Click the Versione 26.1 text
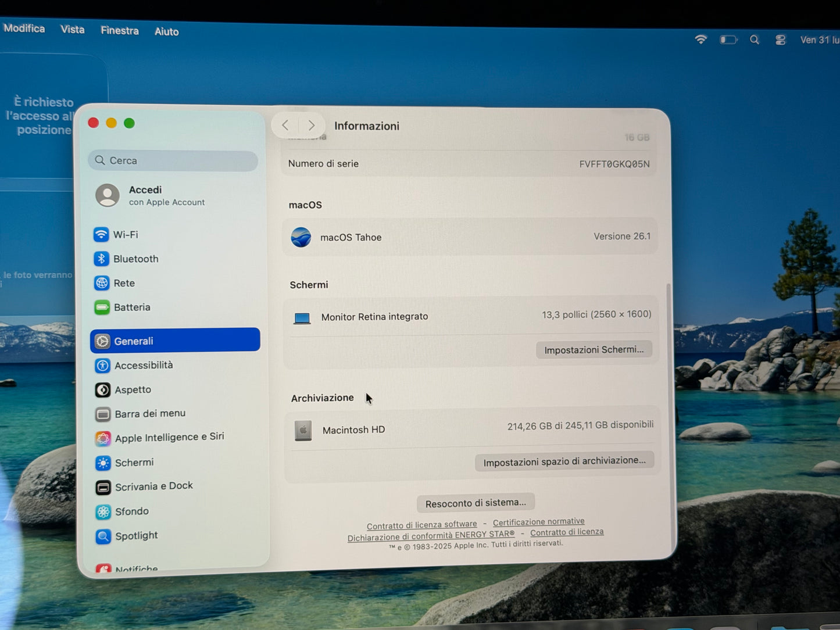Image resolution: width=840 pixels, height=630 pixels. coord(622,236)
